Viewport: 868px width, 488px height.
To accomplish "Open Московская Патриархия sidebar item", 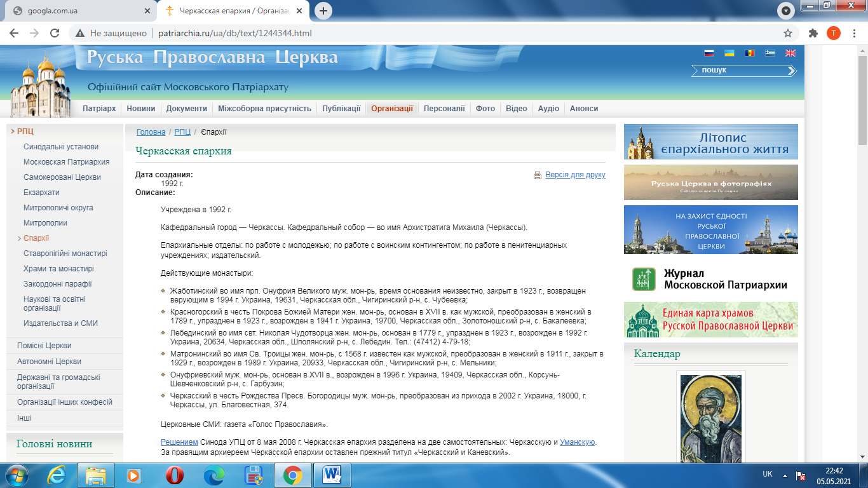I will click(x=67, y=162).
